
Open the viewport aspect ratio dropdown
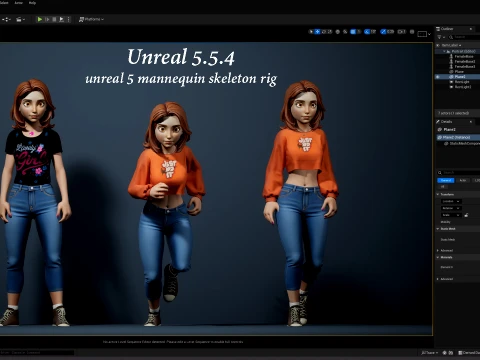[x=424, y=34]
